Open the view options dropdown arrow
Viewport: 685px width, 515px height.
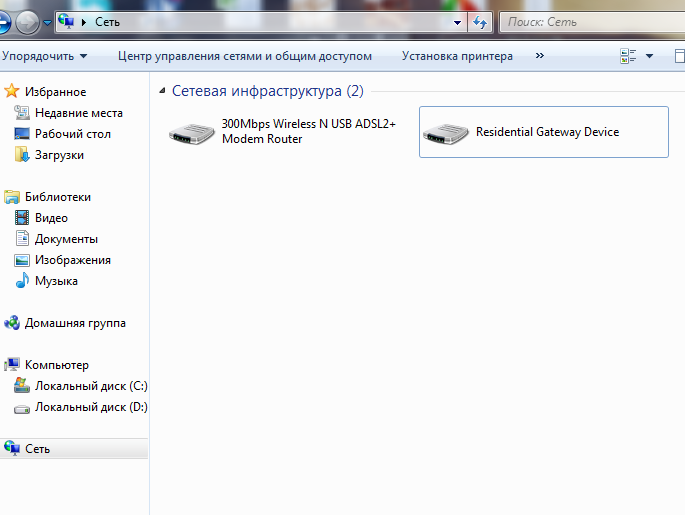click(x=650, y=56)
